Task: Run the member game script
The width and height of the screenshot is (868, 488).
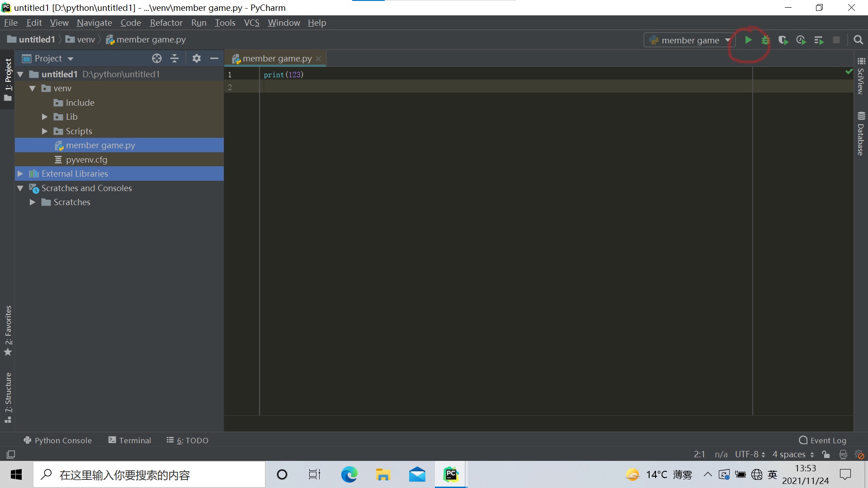Action: point(748,40)
